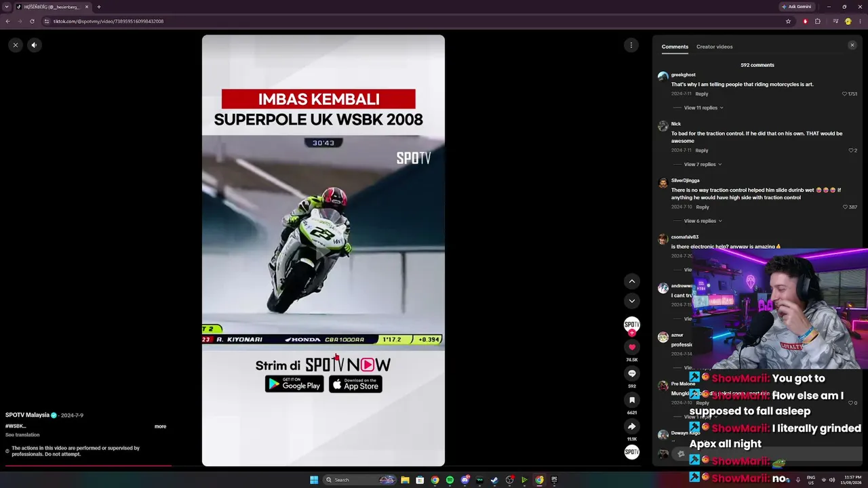This screenshot has height=488, width=868.
Task: Click the browser back arrow
Action: pyautogui.click(x=7, y=21)
